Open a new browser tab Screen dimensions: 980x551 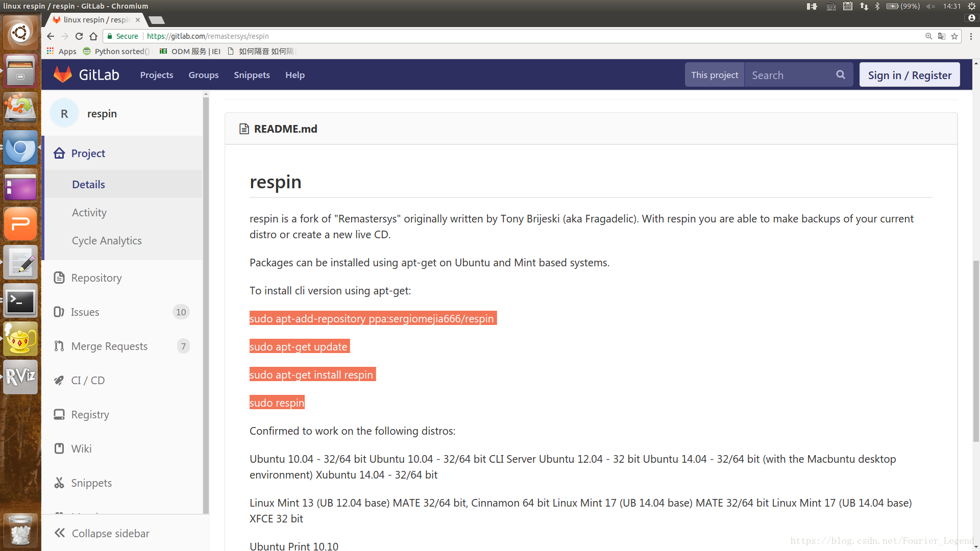click(x=157, y=20)
